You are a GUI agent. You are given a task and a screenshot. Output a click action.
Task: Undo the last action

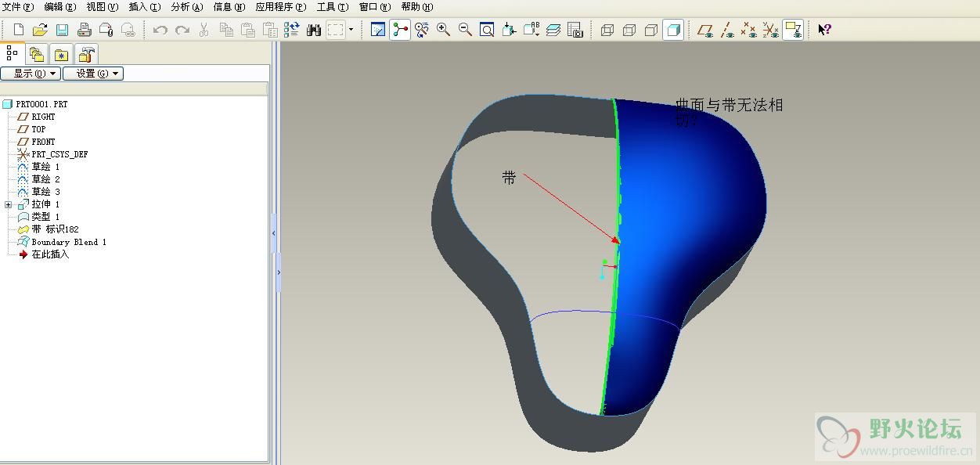[x=160, y=30]
